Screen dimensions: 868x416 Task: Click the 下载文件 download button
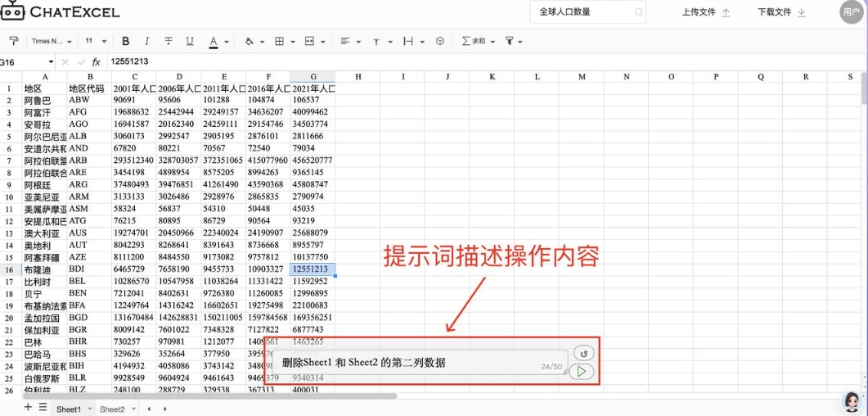781,12
